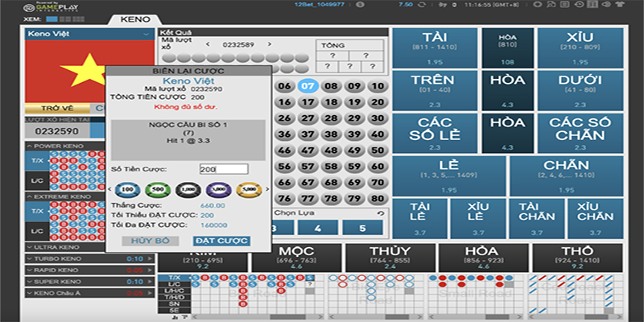Expand the TURBO KENO section

point(30,258)
